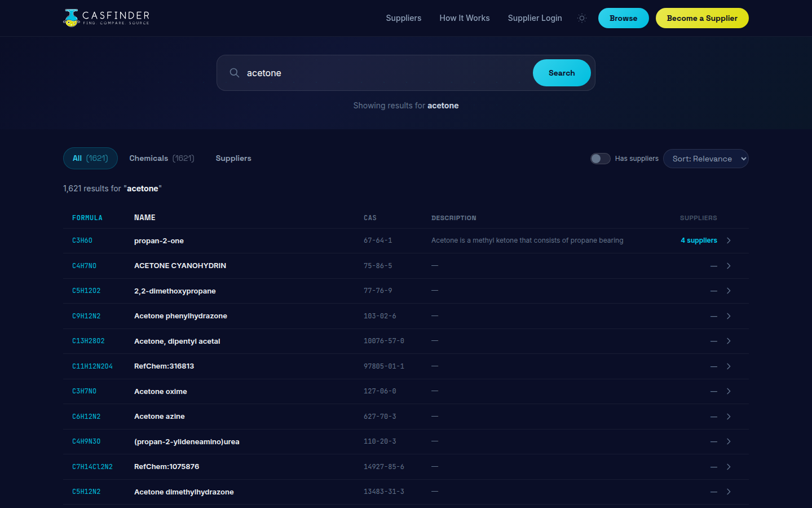The image size is (812, 508).
Task: Open propan-2-one row chevron arrow
Action: pyautogui.click(x=729, y=240)
